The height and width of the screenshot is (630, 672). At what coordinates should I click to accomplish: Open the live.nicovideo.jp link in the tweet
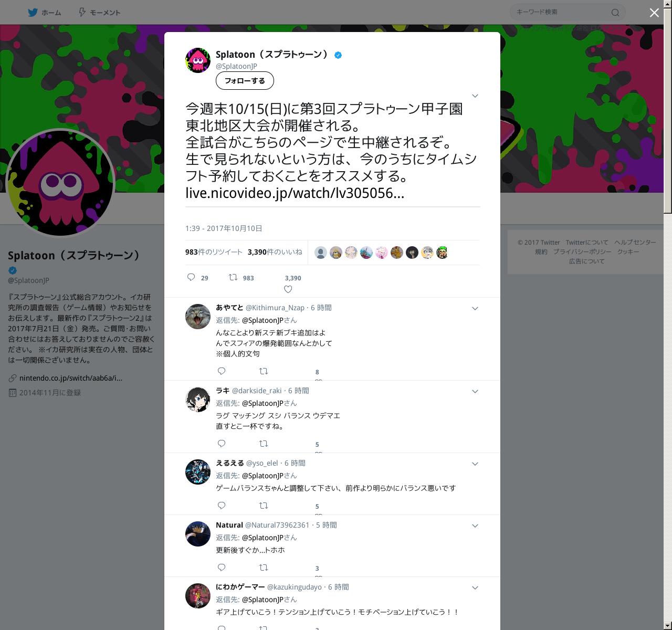[x=295, y=193]
